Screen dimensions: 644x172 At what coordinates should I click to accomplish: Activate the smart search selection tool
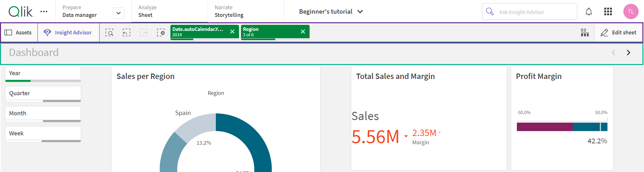(109, 32)
